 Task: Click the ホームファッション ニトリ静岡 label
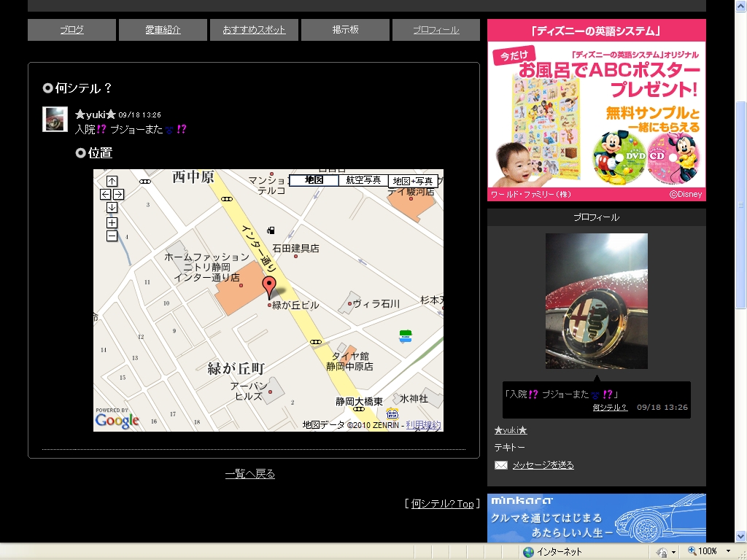click(x=206, y=267)
